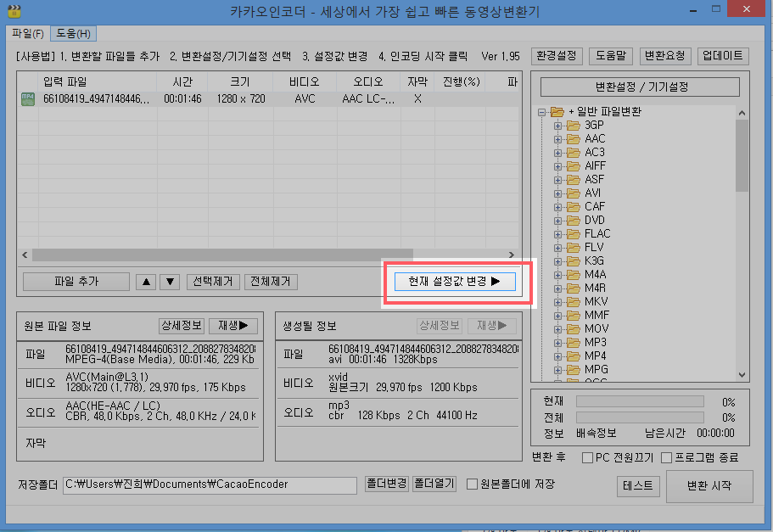Select the 66108419_4947148446 file row

(x=269, y=99)
